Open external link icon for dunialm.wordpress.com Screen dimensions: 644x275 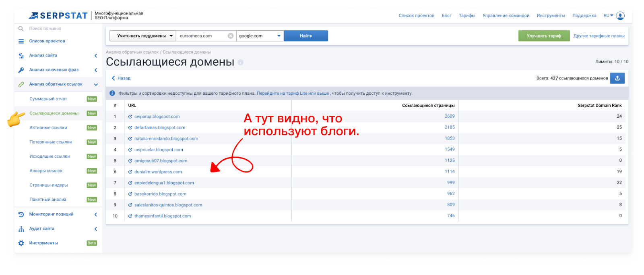click(x=130, y=172)
